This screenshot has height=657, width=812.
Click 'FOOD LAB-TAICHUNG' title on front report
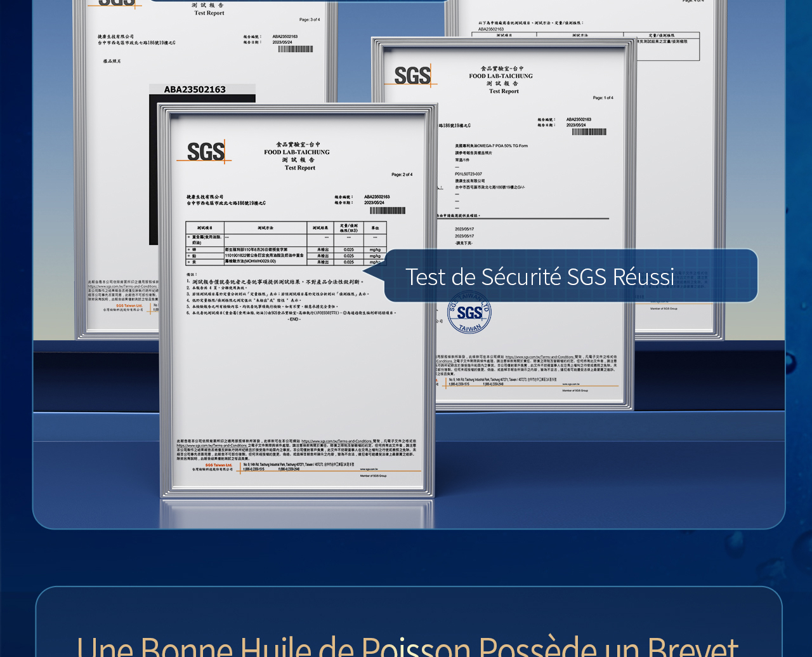pos(297,152)
